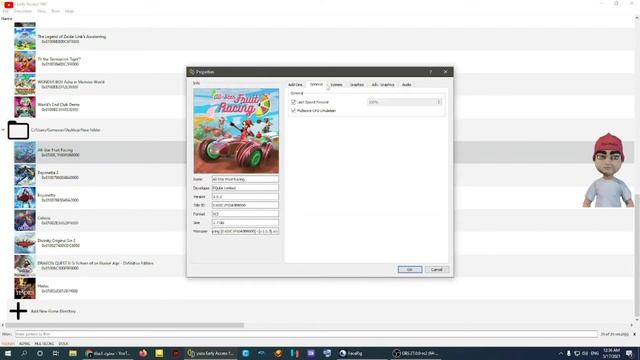
Task: Open the Help menu in yuzu
Action: (x=69, y=11)
